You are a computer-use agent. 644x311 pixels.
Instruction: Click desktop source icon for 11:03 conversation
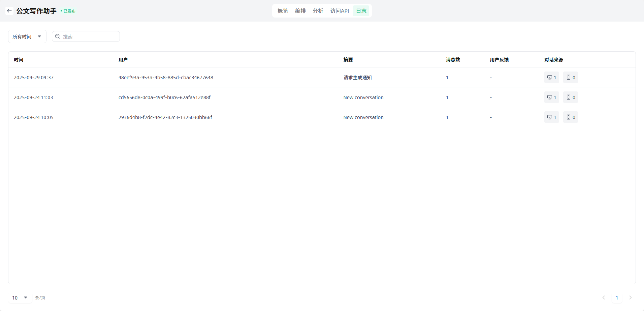click(550, 97)
